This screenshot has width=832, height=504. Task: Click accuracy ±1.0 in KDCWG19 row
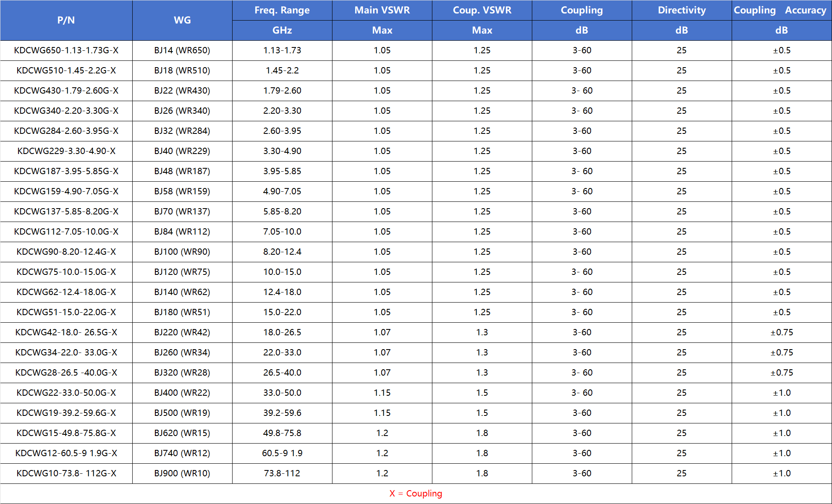(x=782, y=413)
